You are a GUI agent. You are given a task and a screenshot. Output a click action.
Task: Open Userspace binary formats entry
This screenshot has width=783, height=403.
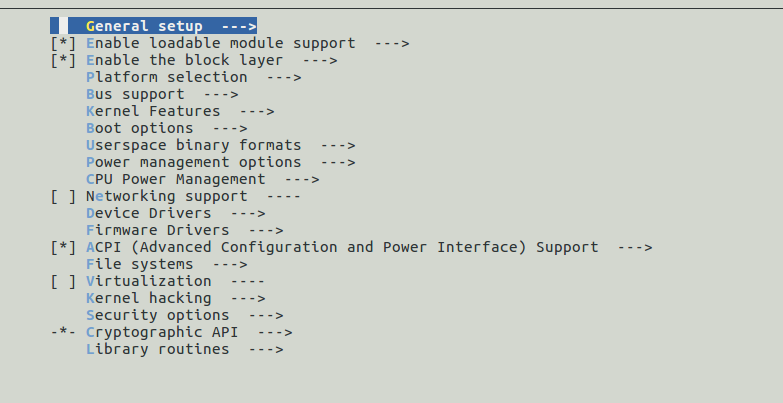(x=193, y=145)
